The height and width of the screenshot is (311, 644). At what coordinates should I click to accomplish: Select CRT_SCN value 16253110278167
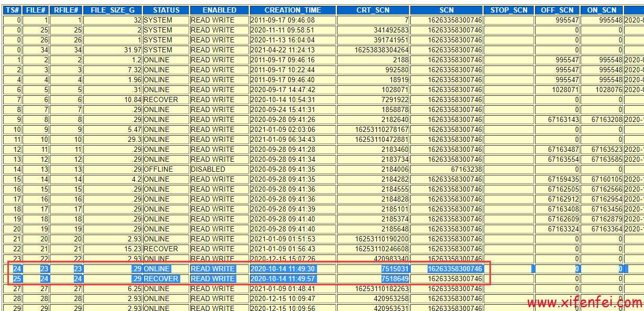[x=381, y=129]
